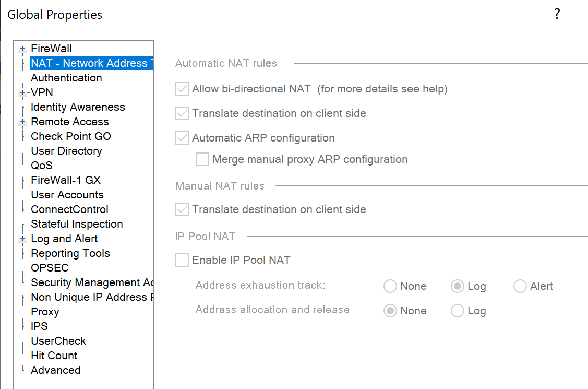Select the FireWall tree item
Image resolution: width=588 pixels, height=389 pixels.
coord(51,49)
